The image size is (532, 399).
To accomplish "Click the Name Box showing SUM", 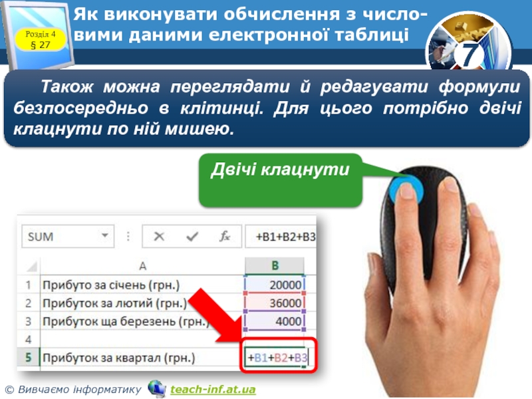I will tap(60, 237).
